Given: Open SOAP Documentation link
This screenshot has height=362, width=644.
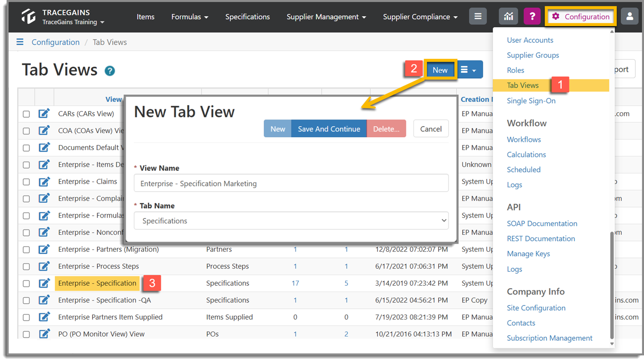Looking at the screenshot, I should click(542, 223).
